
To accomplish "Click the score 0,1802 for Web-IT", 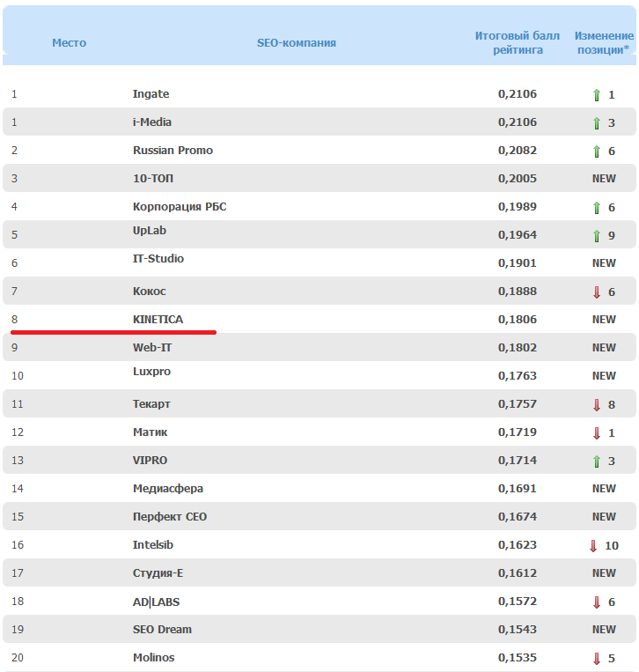I will click(x=518, y=348).
